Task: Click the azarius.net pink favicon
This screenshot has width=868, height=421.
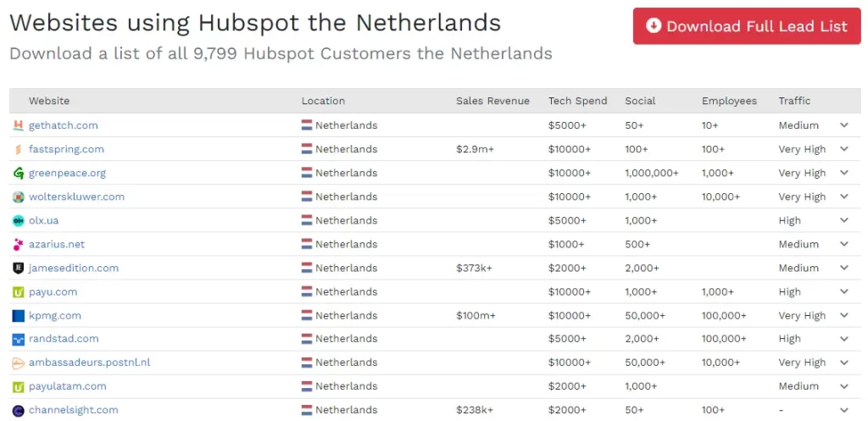Action: pos(19,245)
